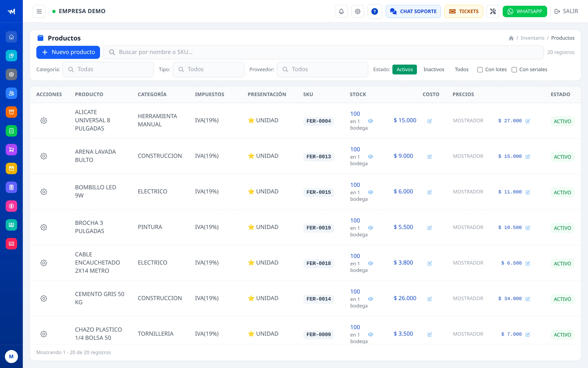The width and height of the screenshot is (588, 368).
Task: Open the users icon in sidebar
Action: (11, 93)
